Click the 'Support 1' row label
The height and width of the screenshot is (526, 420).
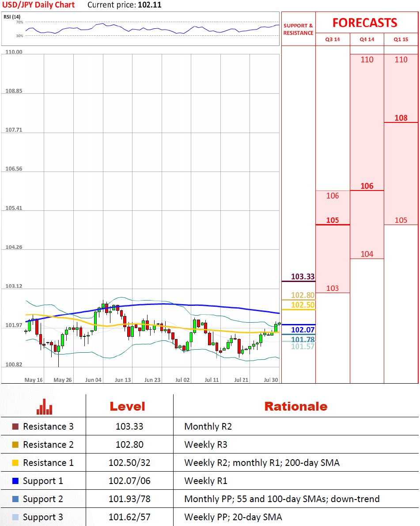tap(43, 481)
